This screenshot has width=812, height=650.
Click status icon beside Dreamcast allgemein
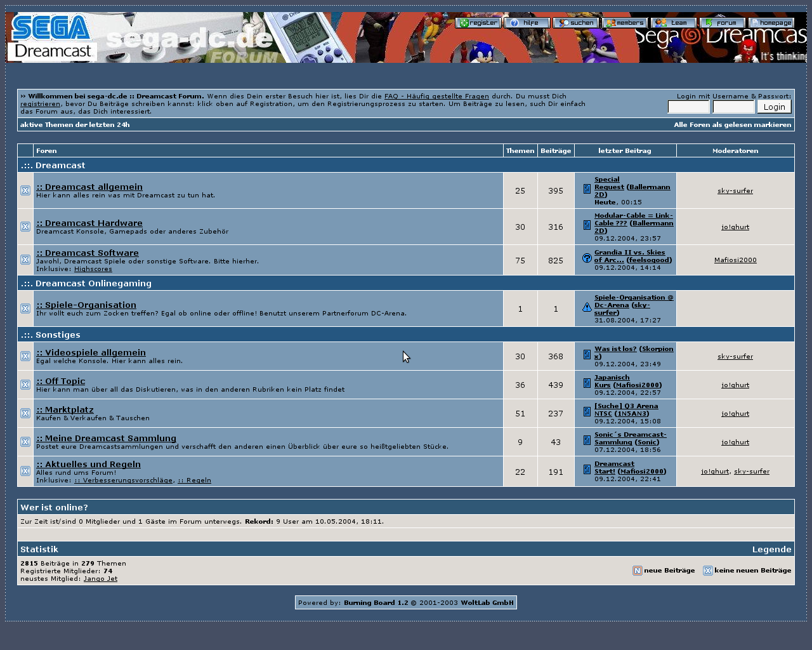pos(25,190)
